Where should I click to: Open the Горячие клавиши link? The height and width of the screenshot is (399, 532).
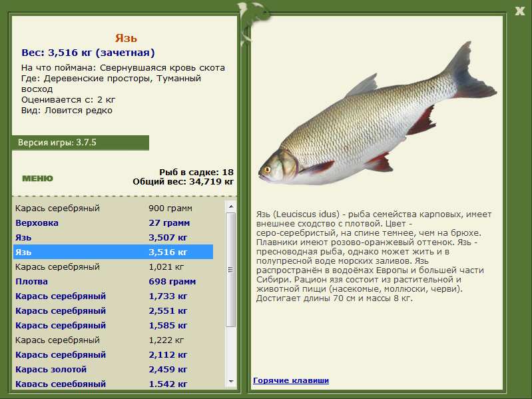tap(291, 380)
